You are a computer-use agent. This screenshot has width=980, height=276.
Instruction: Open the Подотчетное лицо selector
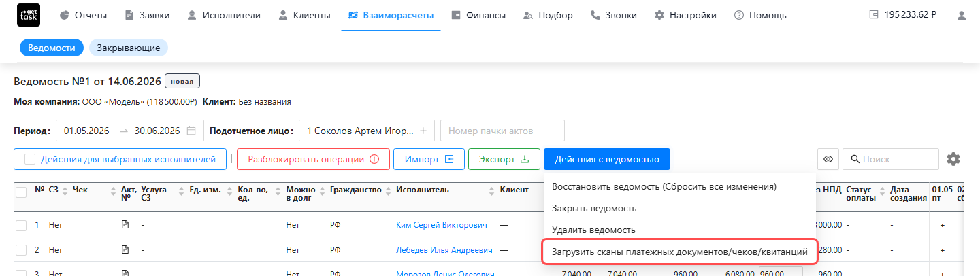[367, 131]
